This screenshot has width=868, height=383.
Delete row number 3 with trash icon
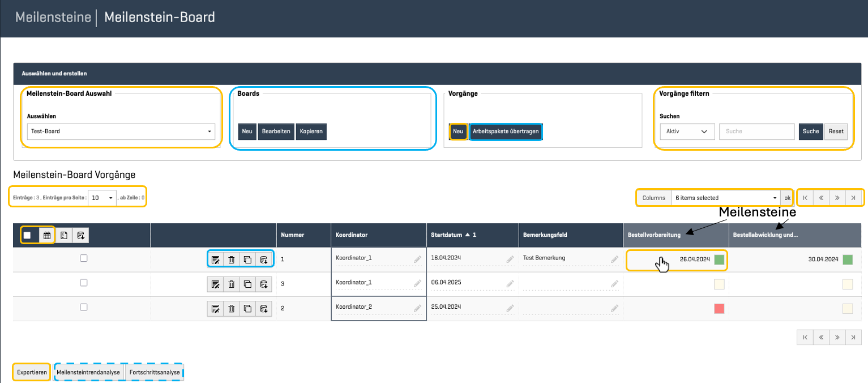click(x=232, y=284)
